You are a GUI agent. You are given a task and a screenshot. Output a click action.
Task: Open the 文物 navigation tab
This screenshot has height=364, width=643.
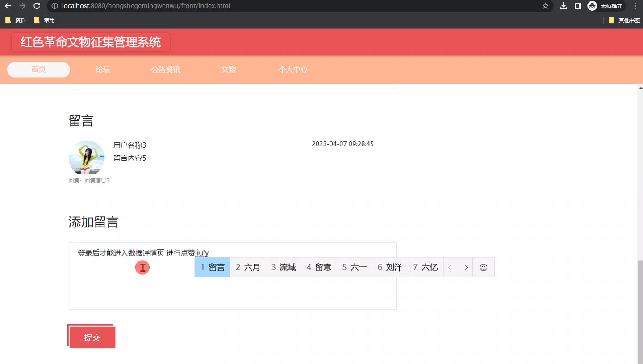[x=229, y=70]
